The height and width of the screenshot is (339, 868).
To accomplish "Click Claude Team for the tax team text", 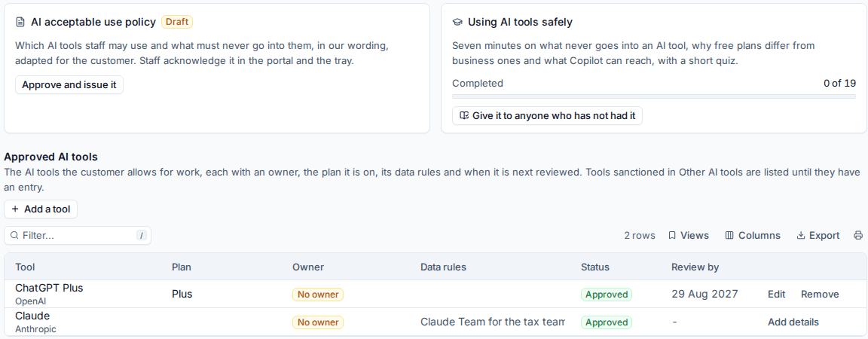I will click(493, 322).
